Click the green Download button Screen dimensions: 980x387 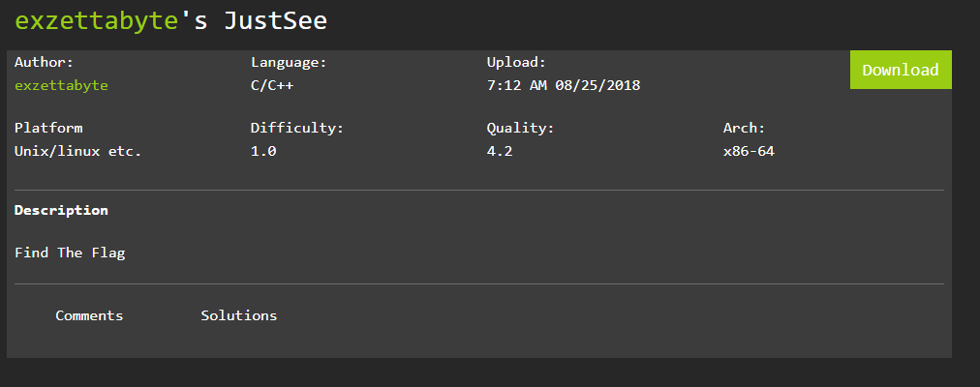click(x=900, y=70)
